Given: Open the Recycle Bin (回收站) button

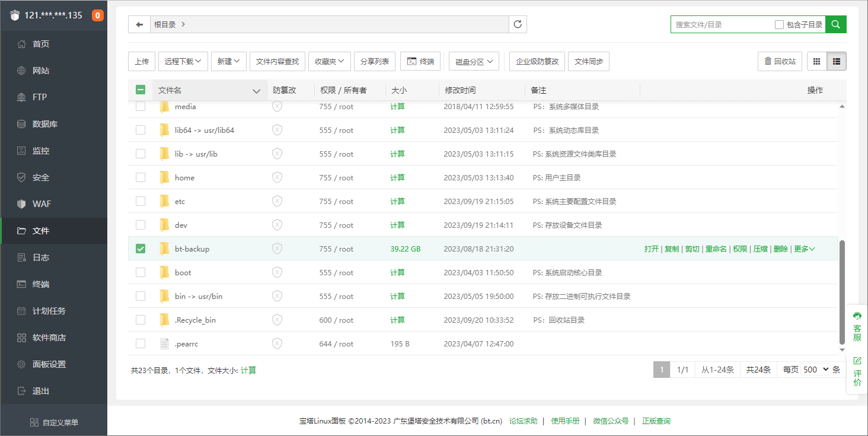Looking at the screenshot, I should coord(780,61).
